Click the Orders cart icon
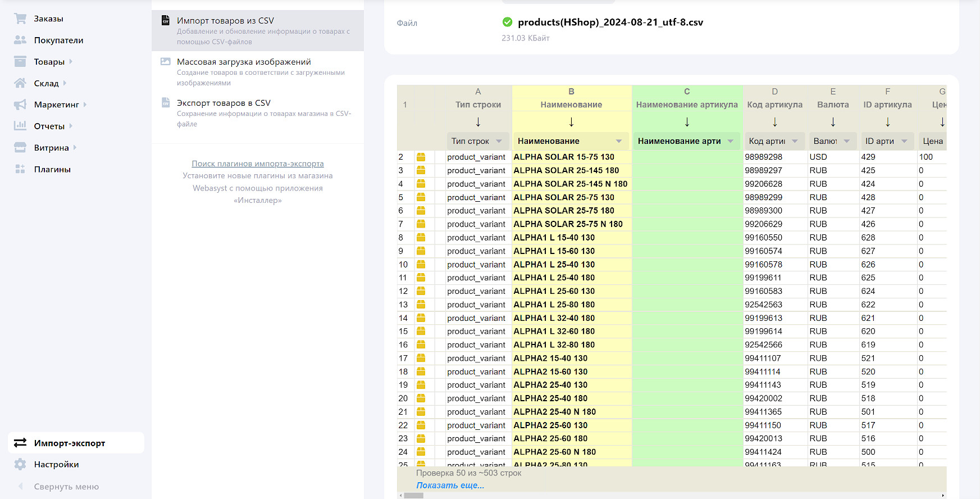980x499 pixels. point(20,19)
